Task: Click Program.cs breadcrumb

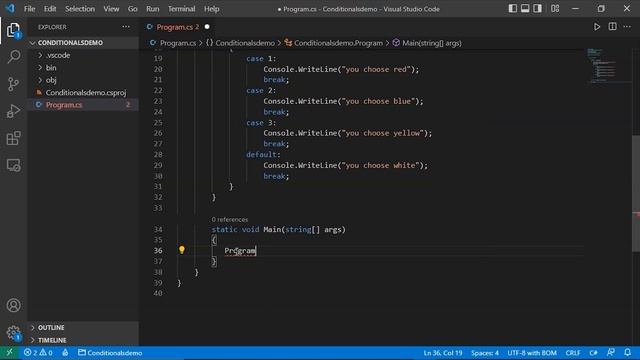Action: pos(178,43)
